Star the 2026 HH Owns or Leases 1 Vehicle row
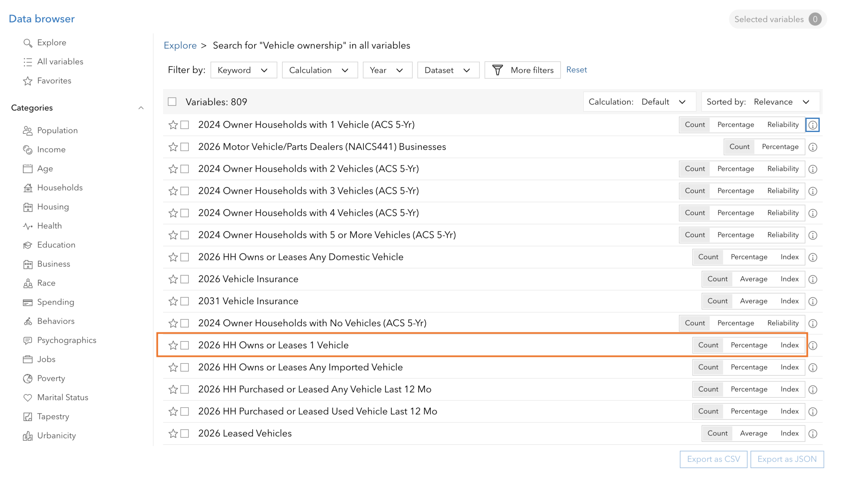The width and height of the screenshot is (868, 477). 173,345
